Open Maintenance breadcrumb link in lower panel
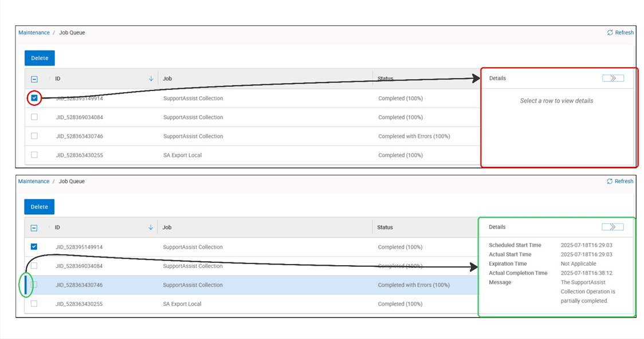 coord(34,181)
